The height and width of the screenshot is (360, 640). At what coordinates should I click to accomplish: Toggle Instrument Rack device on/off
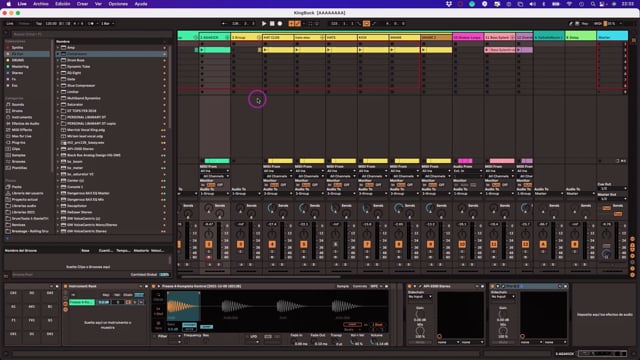pyautogui.click(x=66, y=286)
